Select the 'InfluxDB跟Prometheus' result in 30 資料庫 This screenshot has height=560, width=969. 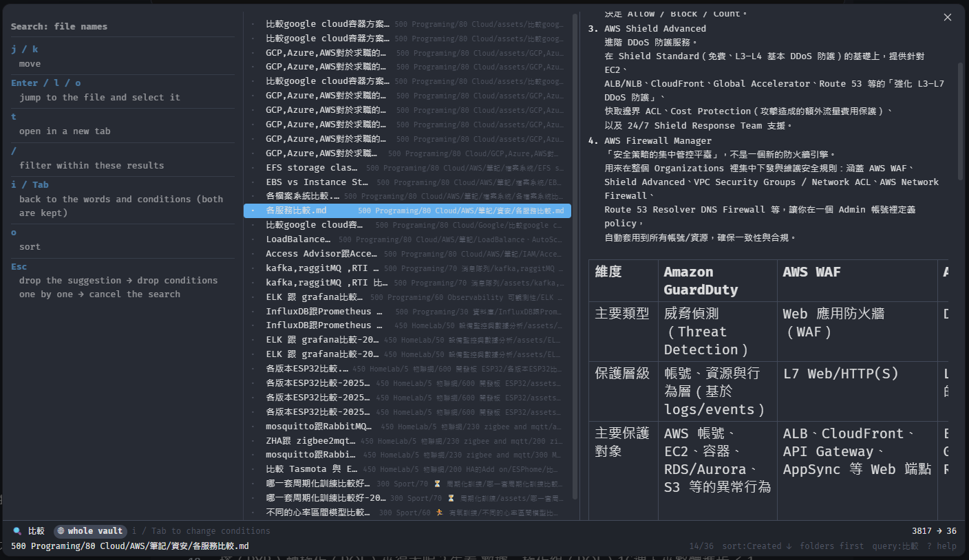[x=407, y=312]
